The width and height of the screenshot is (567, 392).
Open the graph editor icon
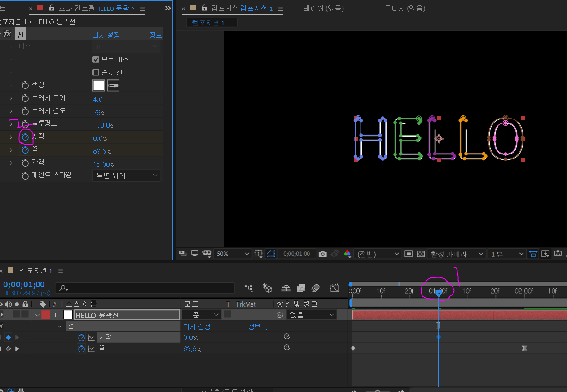pos(335,288)
